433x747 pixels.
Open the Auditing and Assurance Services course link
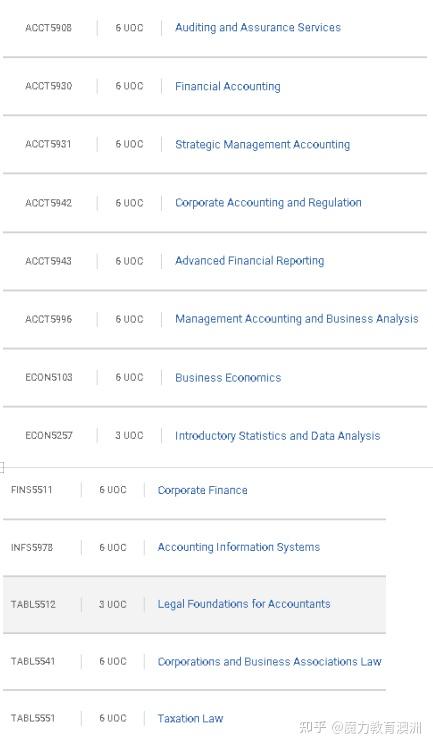click(x=258, y=28)
